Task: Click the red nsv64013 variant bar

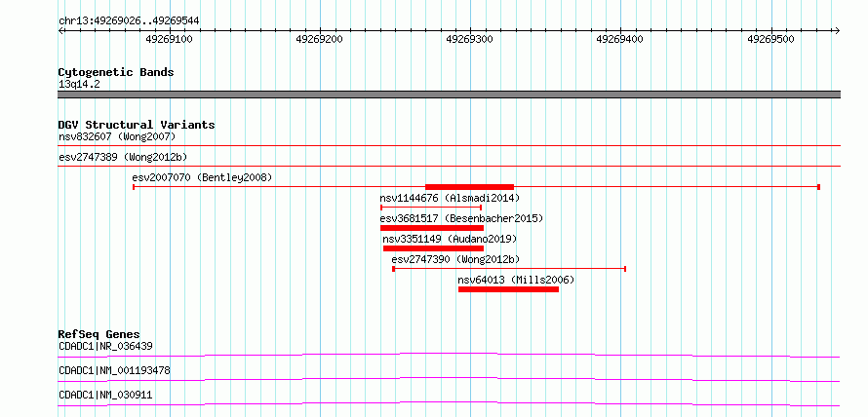Action: (508, 289)
